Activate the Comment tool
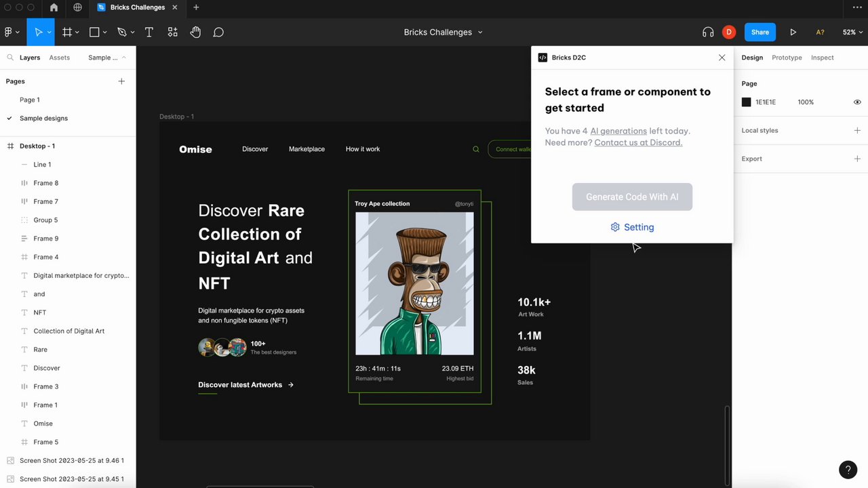The image size is (868, 488). point(218,32)
